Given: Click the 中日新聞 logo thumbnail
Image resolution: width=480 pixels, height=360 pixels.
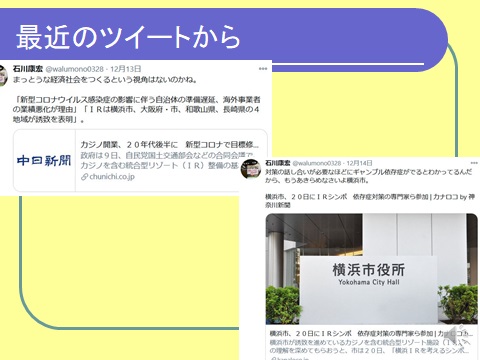Looking at the screenshot, I should click(x=44, y=161).
